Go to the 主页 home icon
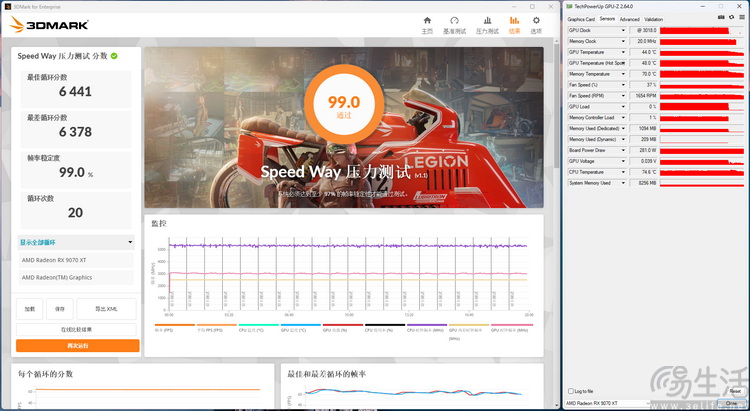Image resolution: width=750 pixels, height=411 pixels. [427, 22]
